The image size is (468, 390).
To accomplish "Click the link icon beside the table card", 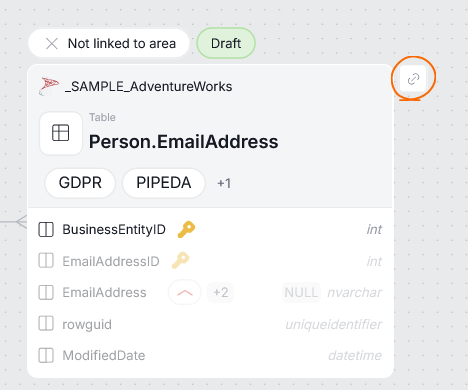I will tap(413, 79).
